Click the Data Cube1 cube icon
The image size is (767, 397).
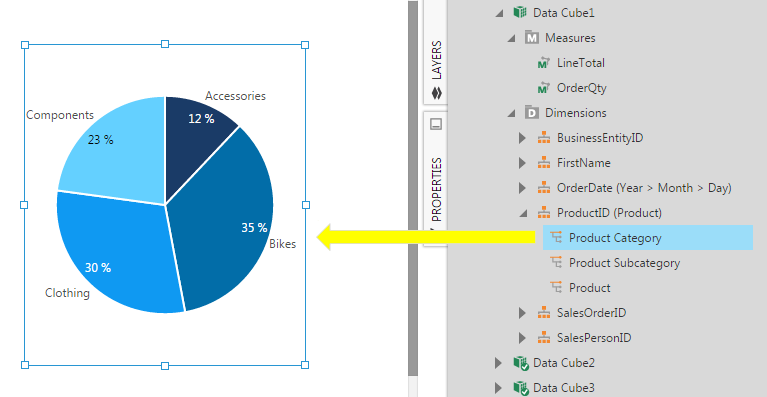click(x=520, y=12)
